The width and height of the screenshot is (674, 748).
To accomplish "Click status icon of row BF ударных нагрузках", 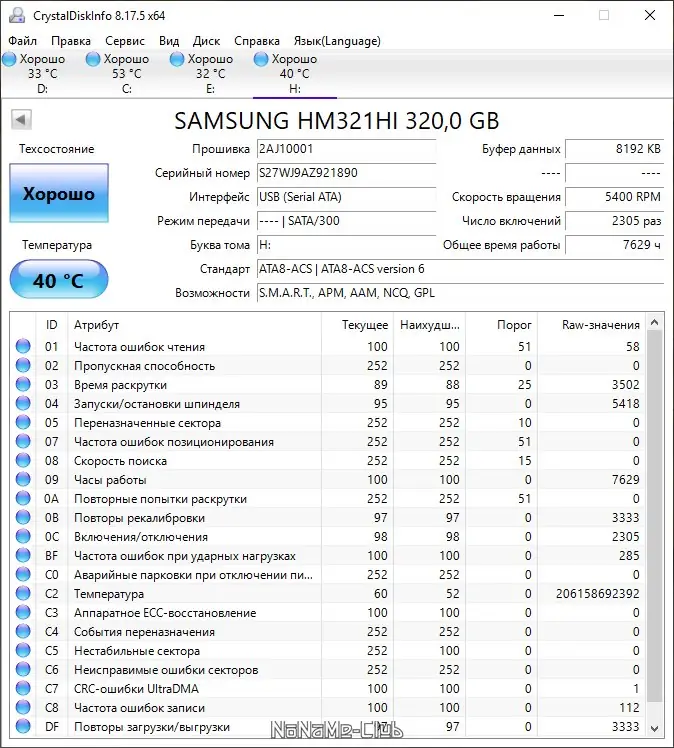I will [23, 555].
